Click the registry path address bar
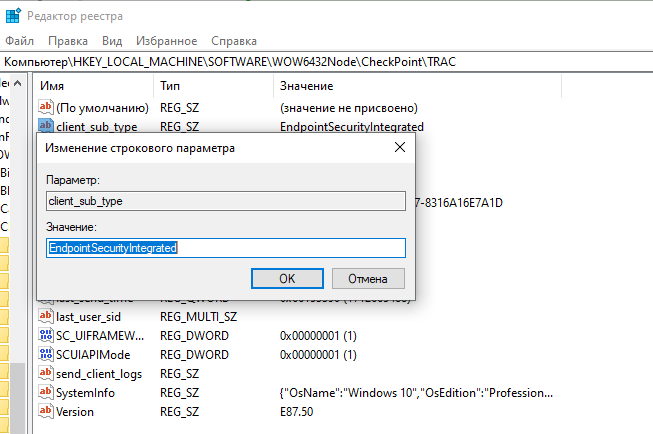 [x=326, y=62]
